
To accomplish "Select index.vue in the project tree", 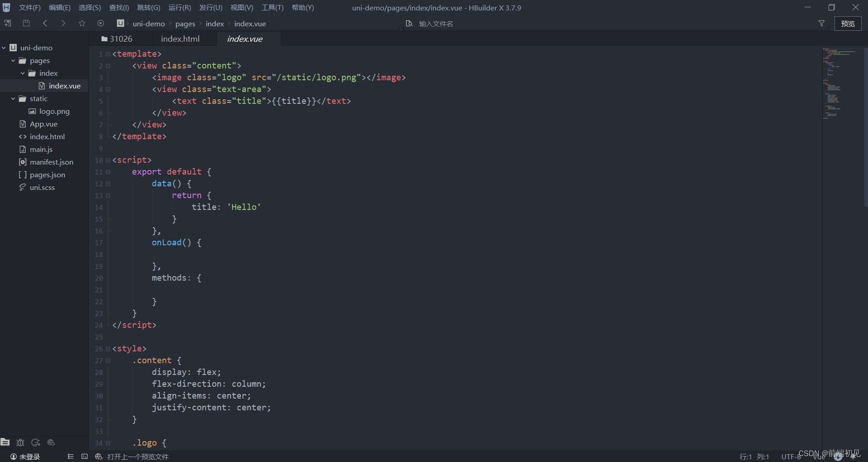I will (x=44, y=86).
